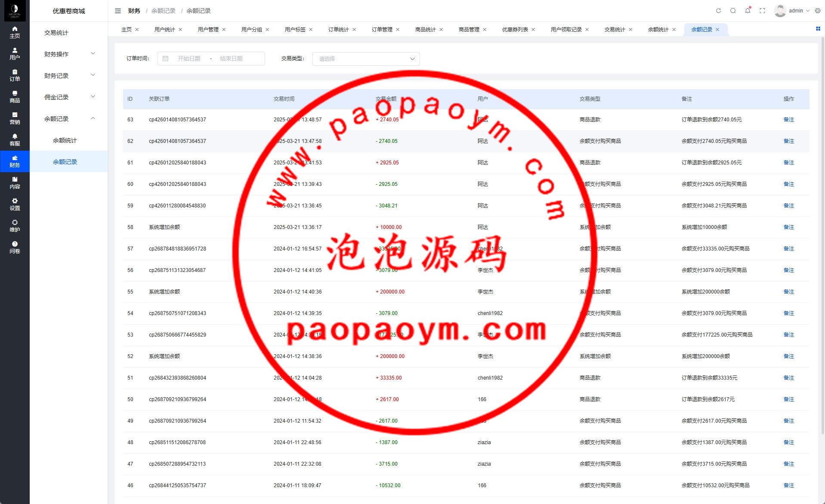825x504 pixels.
Task: Expand the 佣金记录 submenu
Action: click(69, 97)
